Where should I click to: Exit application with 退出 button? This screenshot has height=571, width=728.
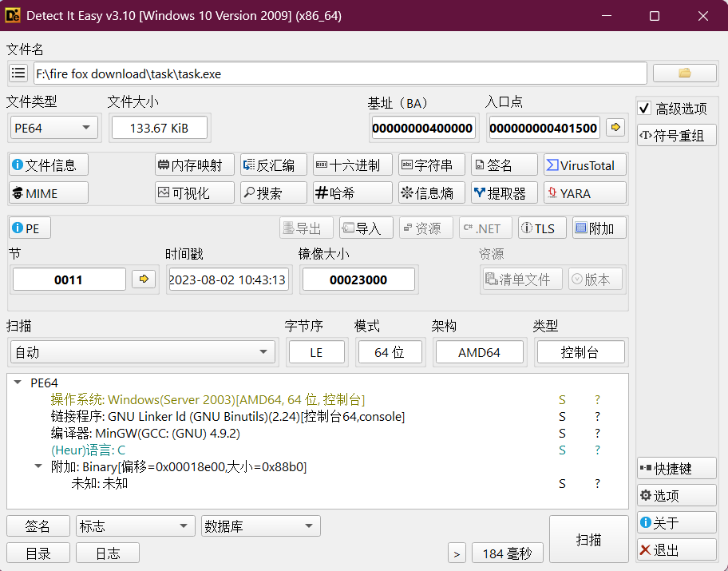[676, 550]
